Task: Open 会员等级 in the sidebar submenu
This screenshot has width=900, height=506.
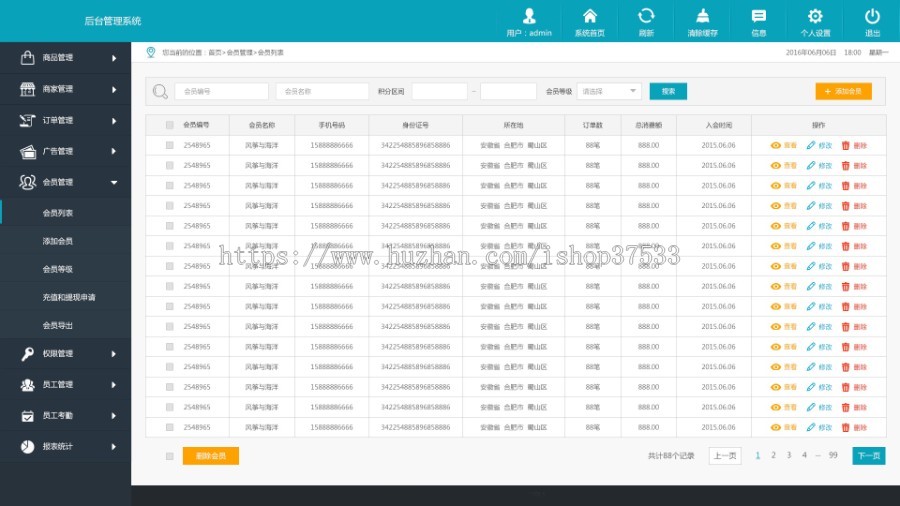Action: 57,269
